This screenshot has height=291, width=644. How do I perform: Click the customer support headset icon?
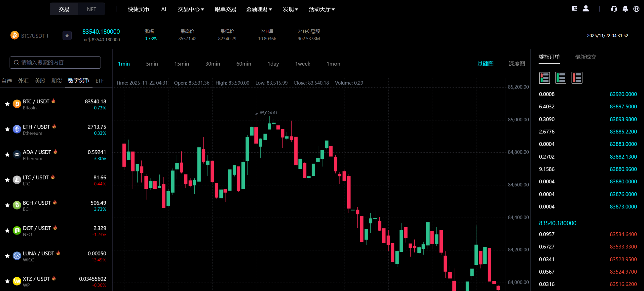pyautogui.click(x=614, y=9)
